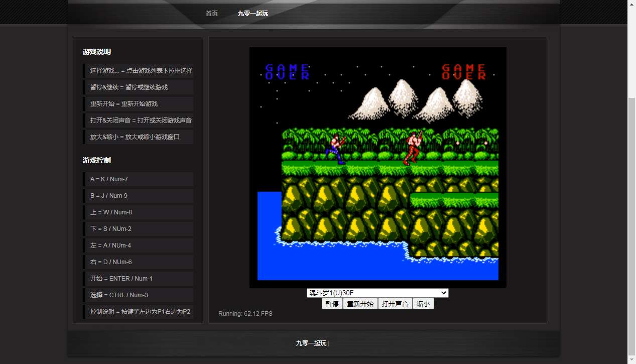
Task: Click the 重新开始 restart button
Action: [x=360, y=304]
